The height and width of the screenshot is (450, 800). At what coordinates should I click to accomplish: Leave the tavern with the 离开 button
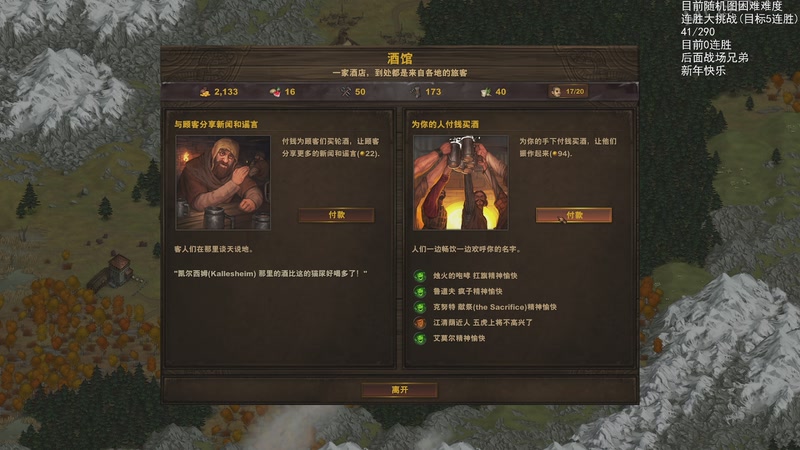click(x=399, y=390)
